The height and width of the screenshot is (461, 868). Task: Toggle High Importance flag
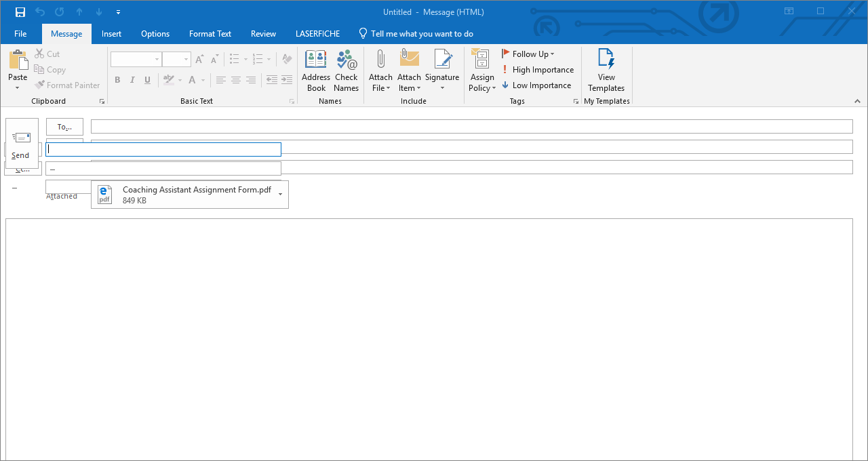tap(538, 70)
